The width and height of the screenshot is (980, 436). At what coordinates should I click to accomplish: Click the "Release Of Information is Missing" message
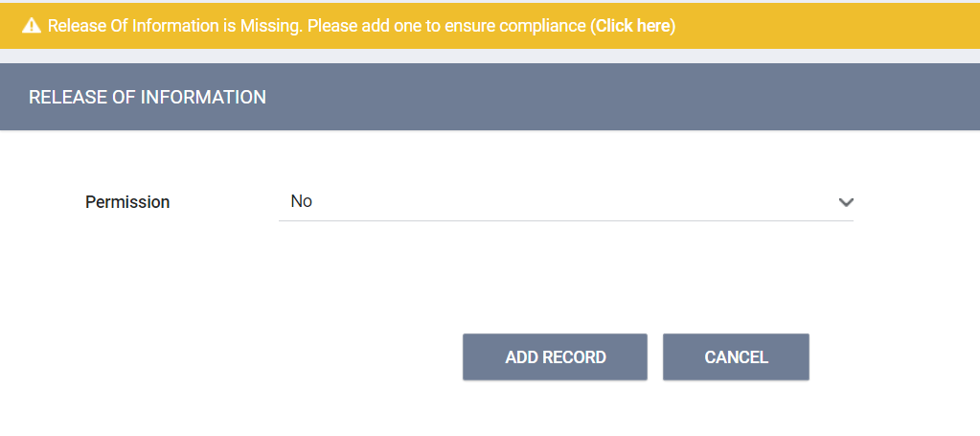[172, 26]
